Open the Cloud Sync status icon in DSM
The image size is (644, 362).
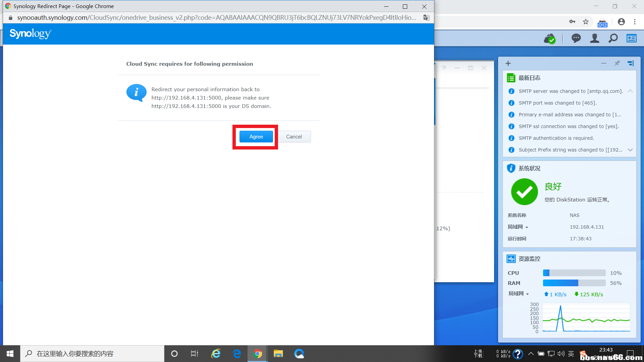coord(549,39)
